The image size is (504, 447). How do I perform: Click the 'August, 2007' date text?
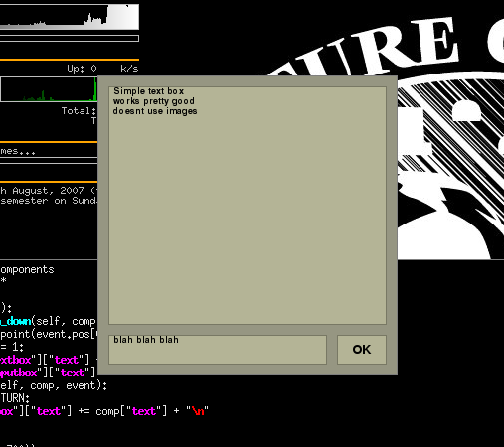coord(49,191)
